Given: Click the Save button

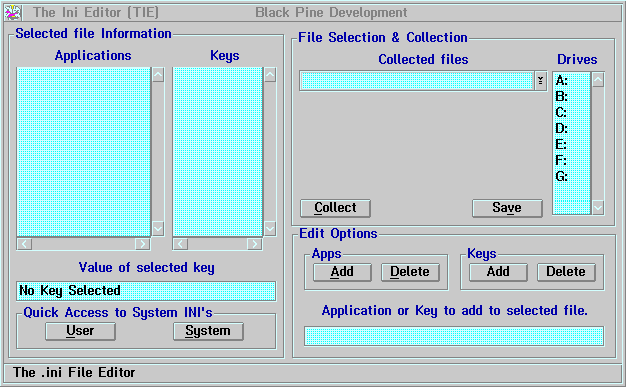Looking at the screenshot, I should (x=507, y=208).
